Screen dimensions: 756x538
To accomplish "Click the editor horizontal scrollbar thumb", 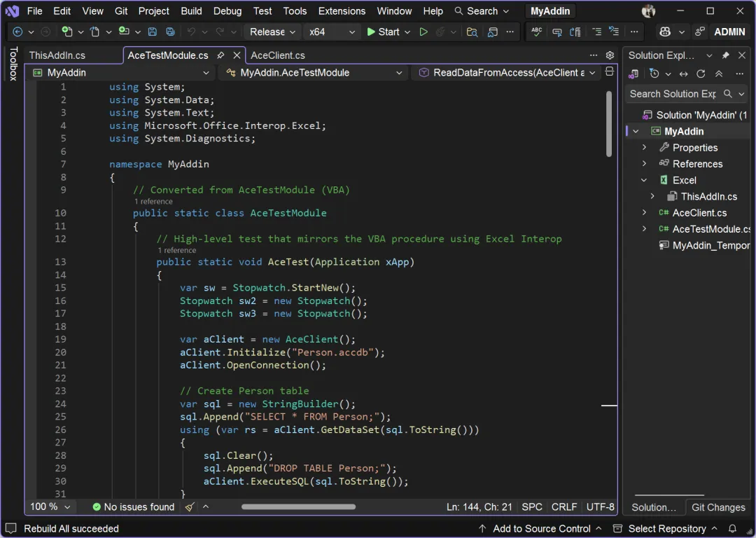I will (x=299, y=507).
